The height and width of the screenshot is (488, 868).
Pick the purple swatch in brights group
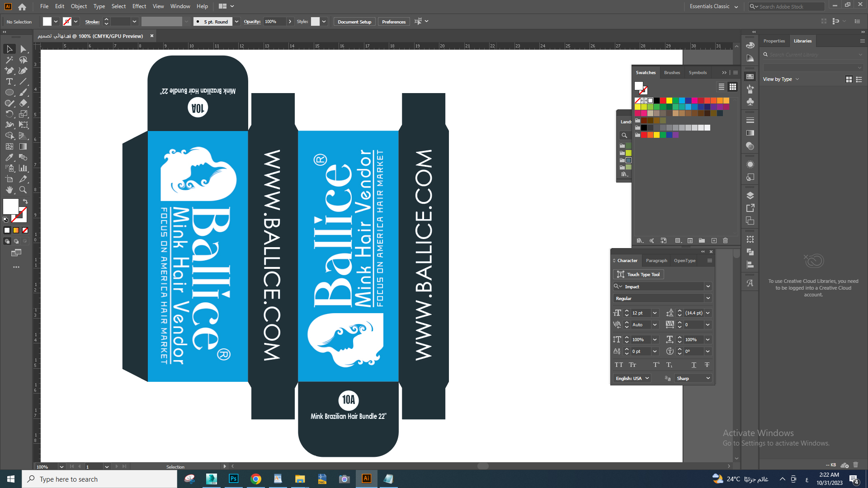pyautogui.click(x=675, y=135)
